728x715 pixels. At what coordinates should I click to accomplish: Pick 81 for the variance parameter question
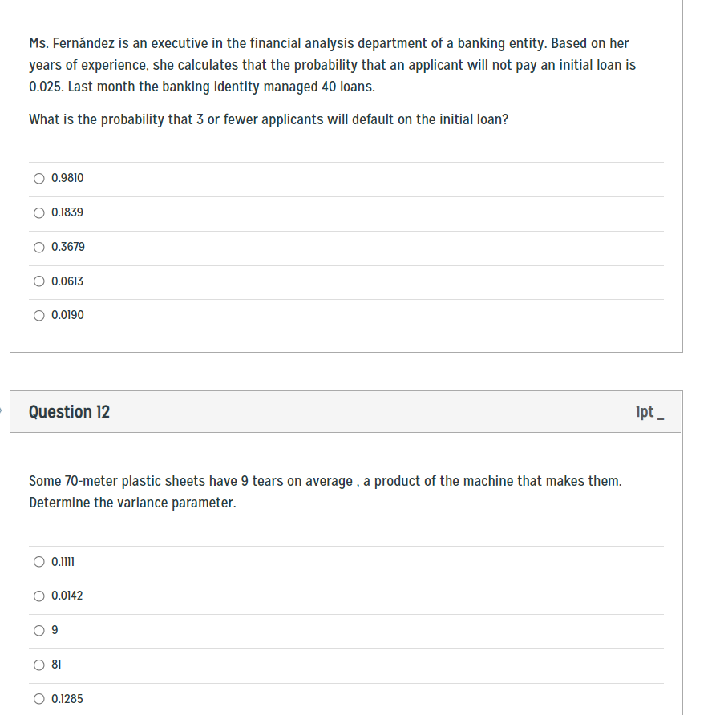(38, 665)
